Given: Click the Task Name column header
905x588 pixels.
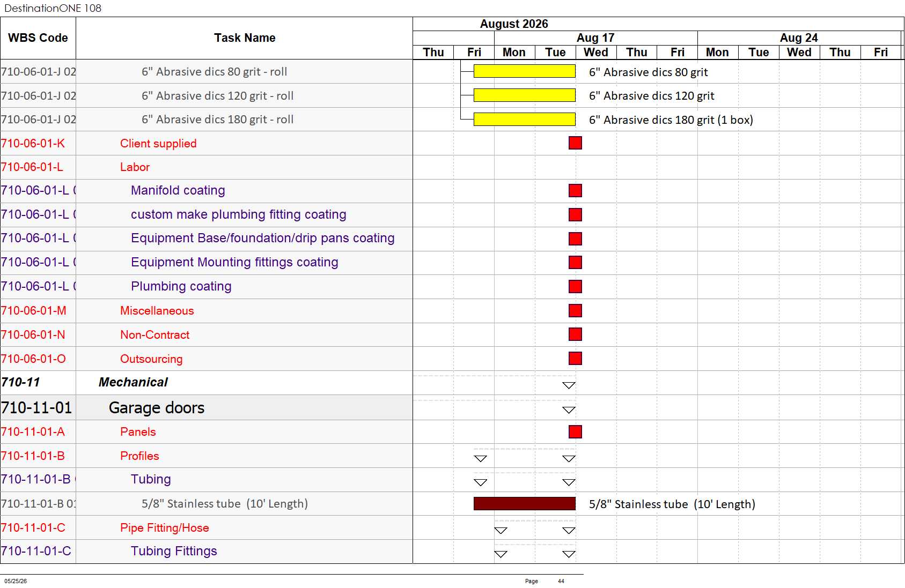Looking at the screenshot, I should click(x=245, y=38).
